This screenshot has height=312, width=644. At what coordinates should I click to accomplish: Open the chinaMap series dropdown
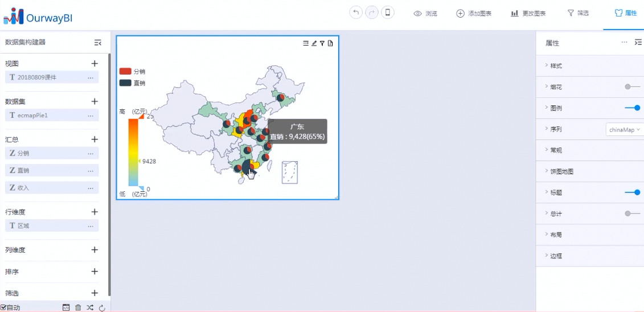624,130
